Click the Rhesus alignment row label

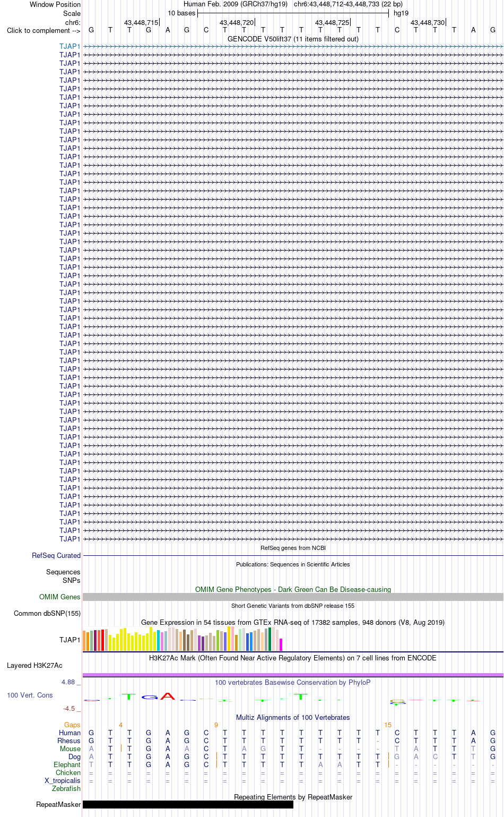(69, 741)
